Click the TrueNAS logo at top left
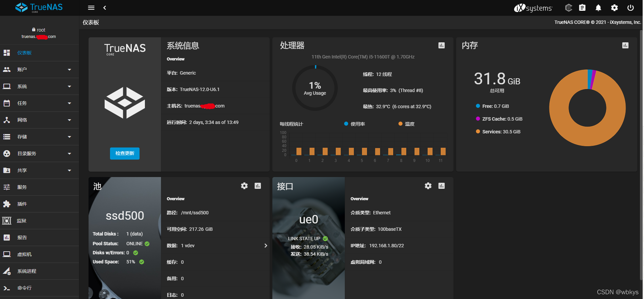Screen dimensions: 644x299 tap(39, 7)
